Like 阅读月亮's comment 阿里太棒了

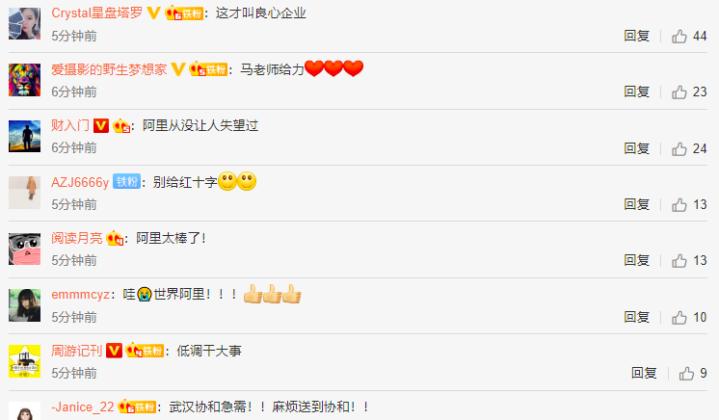pyautogui.click(x=679, y=261)
